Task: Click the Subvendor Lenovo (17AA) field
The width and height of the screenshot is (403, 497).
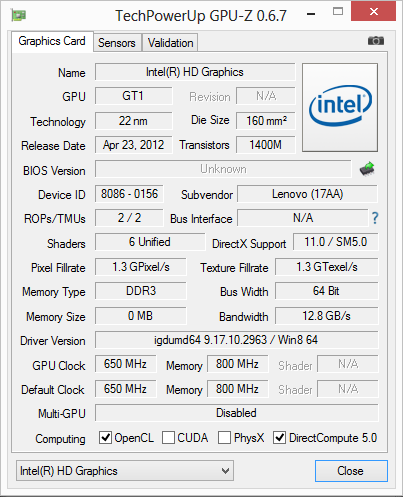Action: pyautogui.click(x=307, y=194)
